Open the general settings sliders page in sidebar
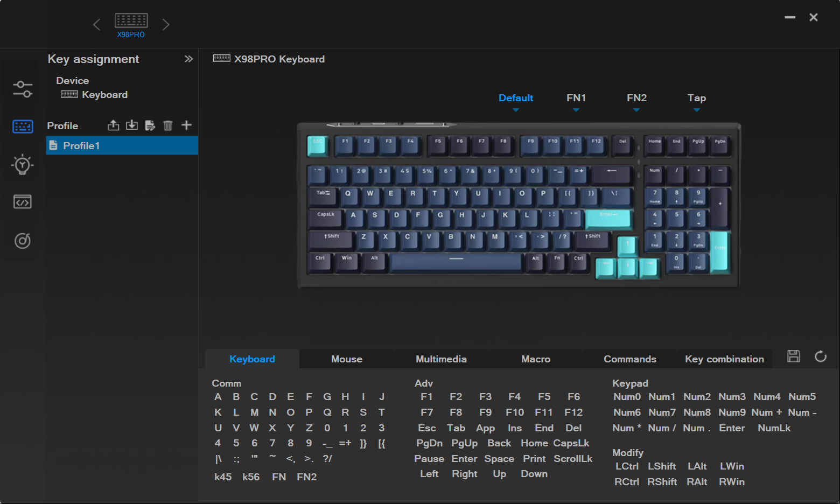 [23, 89]
